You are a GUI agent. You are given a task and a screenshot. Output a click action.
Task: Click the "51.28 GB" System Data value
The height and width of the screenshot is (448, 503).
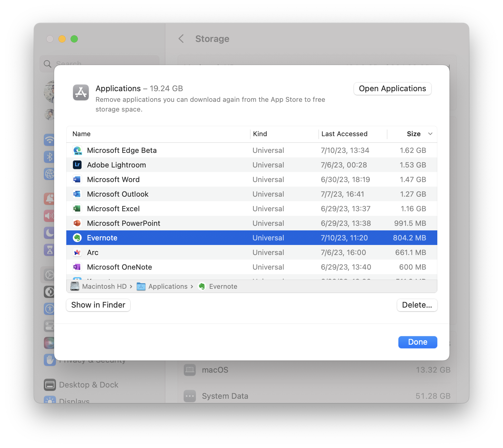click(x=433, y=396)
